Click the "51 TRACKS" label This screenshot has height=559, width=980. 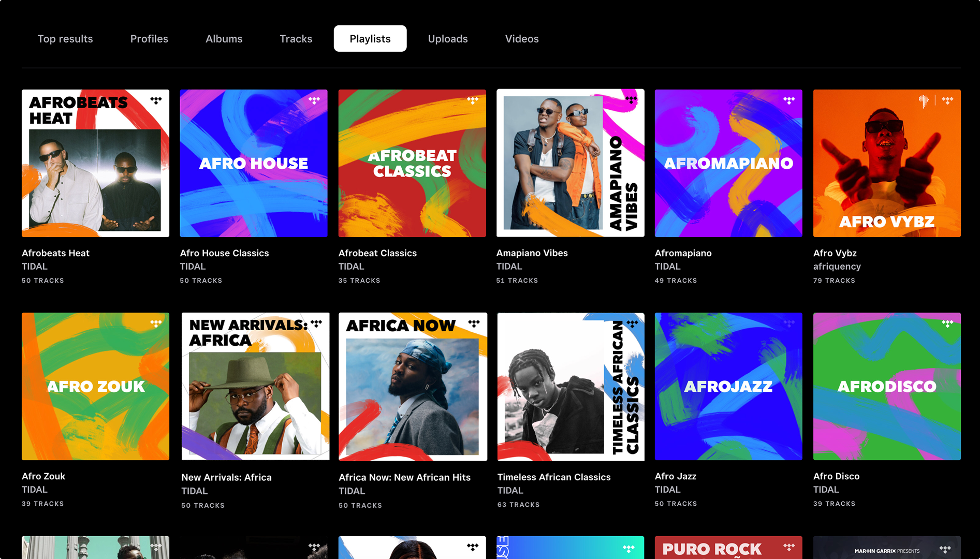517,281
